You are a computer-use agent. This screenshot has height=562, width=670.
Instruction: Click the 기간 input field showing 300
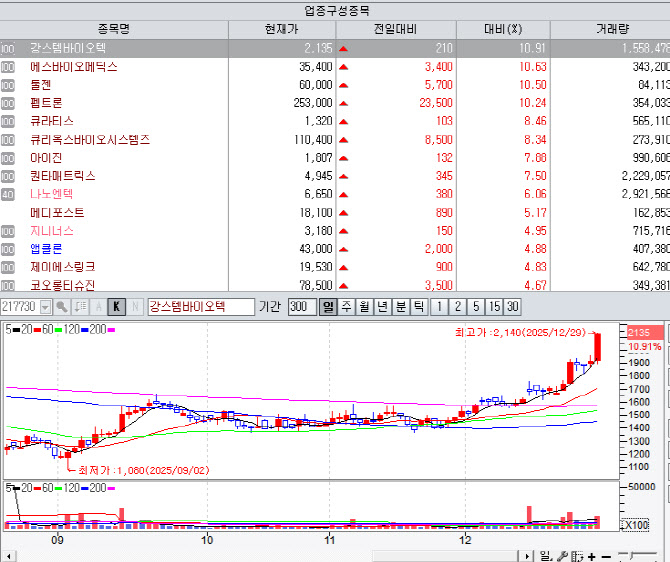tap(301, 307)
